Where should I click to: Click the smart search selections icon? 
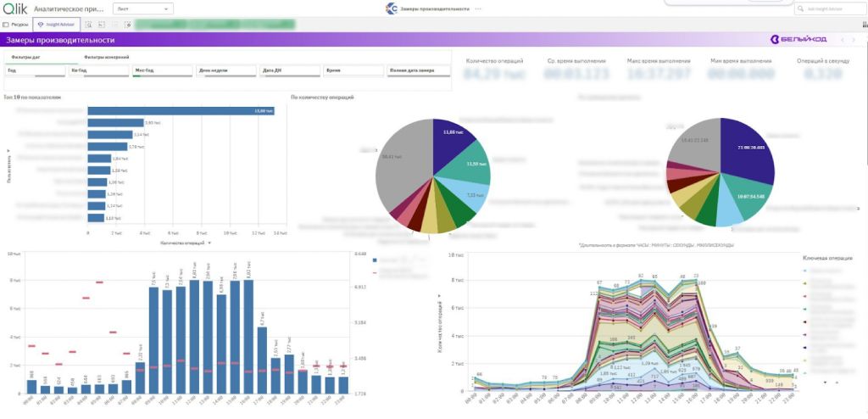(88, 25)
